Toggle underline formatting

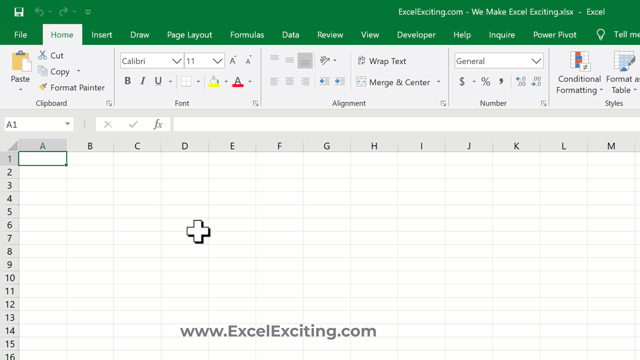(158, 81)
